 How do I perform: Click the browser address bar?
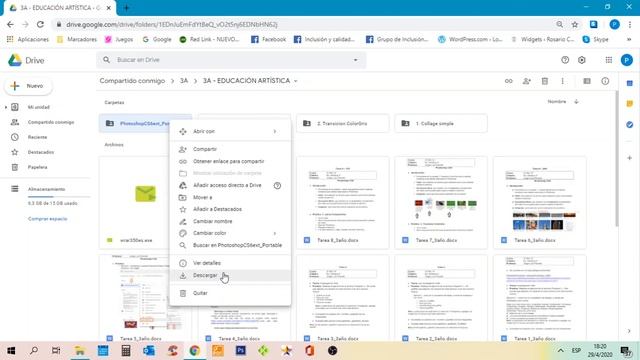(x=302, y=24)
